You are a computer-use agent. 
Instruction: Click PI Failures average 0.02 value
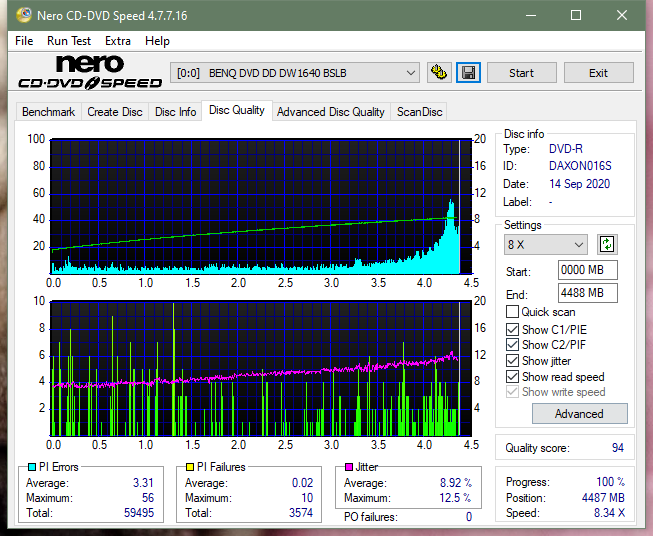pos(302,483)
